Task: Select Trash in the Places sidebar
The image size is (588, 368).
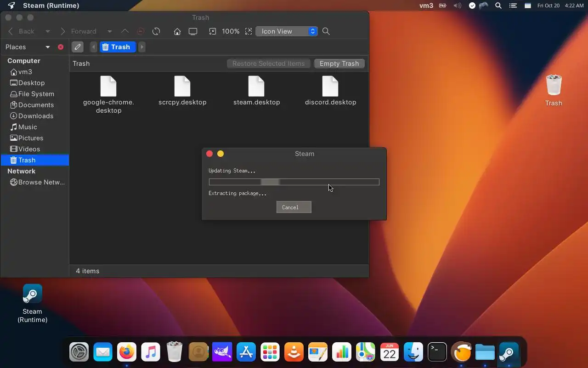Action: click(x=34, y=160)
